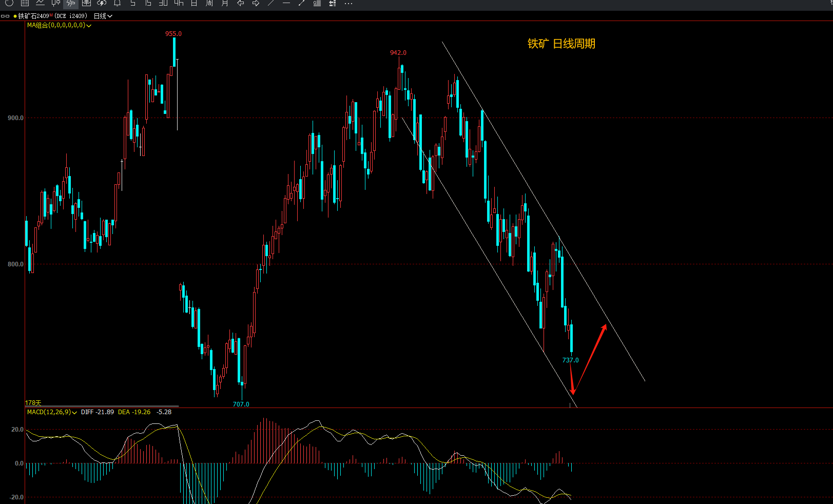Viewport: 833px width, 504px height.
Task: Select the daily 日 period button
Action: pyautogui.click(x=194, y=3)
